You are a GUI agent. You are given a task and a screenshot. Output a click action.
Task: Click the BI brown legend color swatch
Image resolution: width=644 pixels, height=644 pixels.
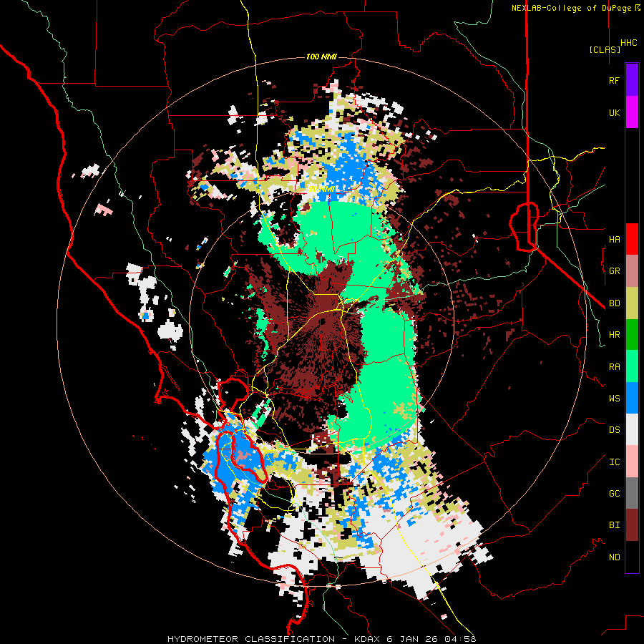coord(632,525)
